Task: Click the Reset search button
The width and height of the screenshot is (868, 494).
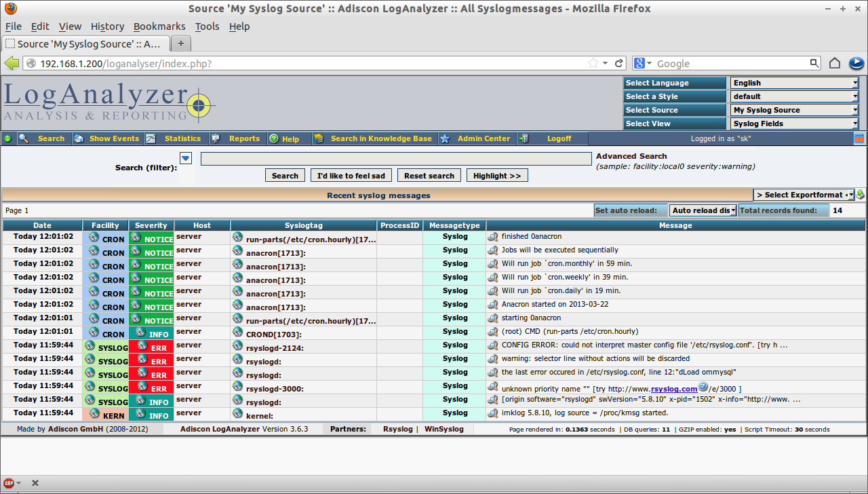Action: click(x=429, y=176)
